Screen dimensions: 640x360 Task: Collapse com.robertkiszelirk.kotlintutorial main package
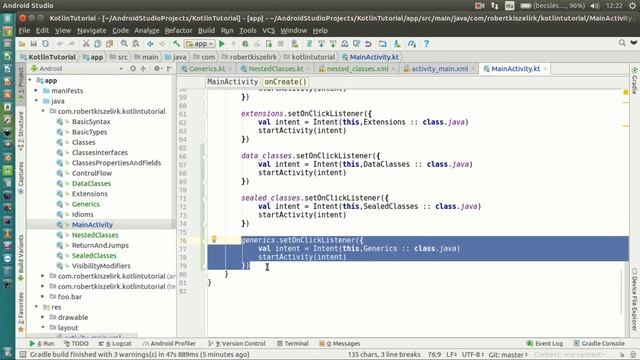click(43, 111)
